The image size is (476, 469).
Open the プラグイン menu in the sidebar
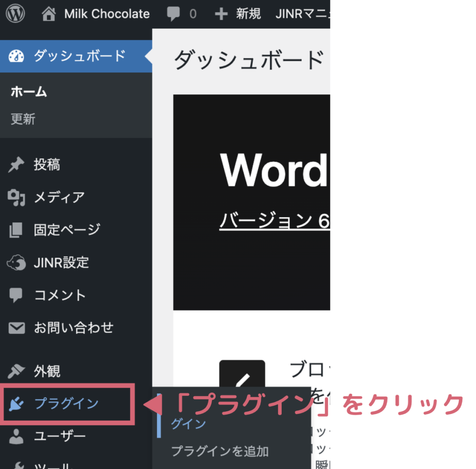[x=66, y=404]
